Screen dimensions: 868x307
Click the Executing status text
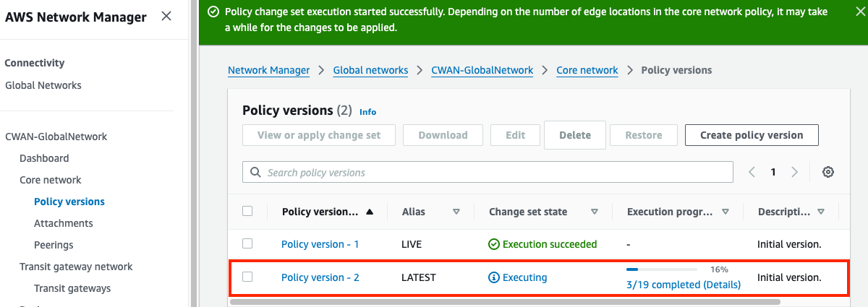click(525, 277)
